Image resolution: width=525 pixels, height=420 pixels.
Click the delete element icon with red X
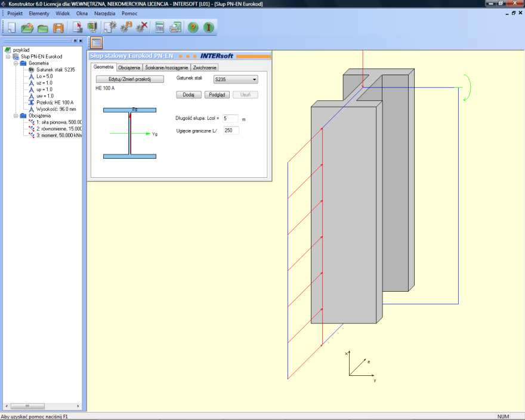(143, 27)
